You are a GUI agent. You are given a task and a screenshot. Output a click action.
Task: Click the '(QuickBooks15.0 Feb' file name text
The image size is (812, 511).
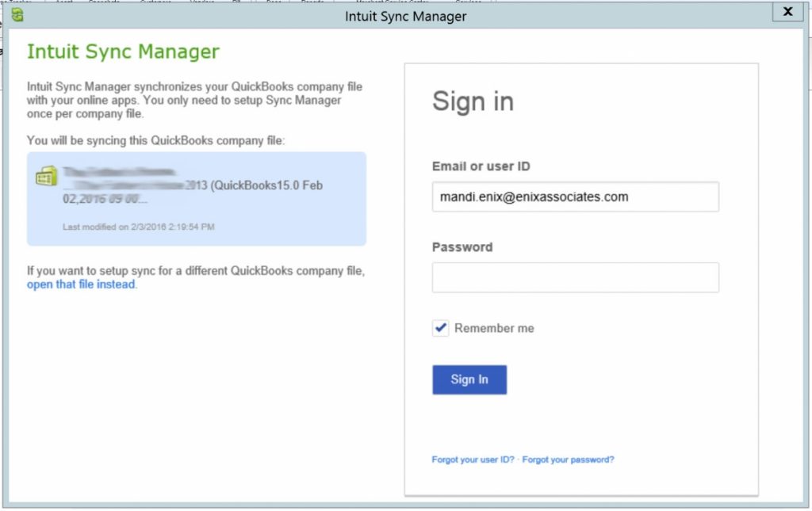click(x=267, y=185)
